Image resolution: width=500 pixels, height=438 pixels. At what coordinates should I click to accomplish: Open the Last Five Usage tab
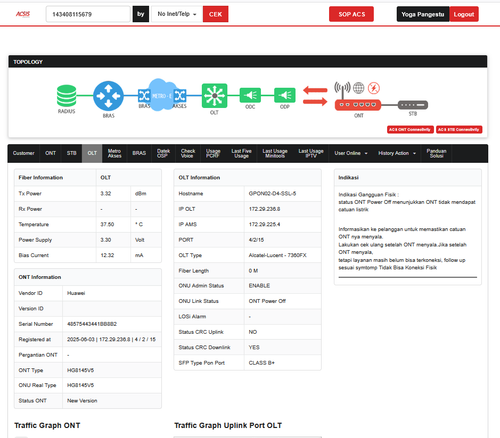[241, 153]
